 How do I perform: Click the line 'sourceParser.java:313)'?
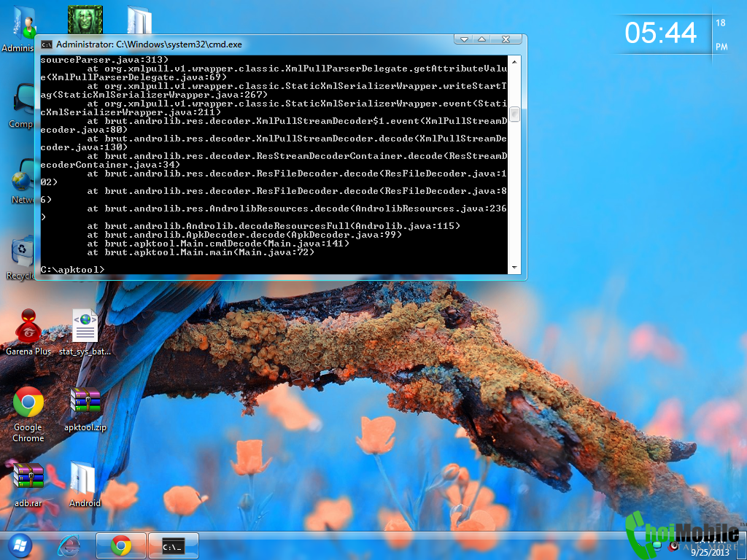point(104,60)
